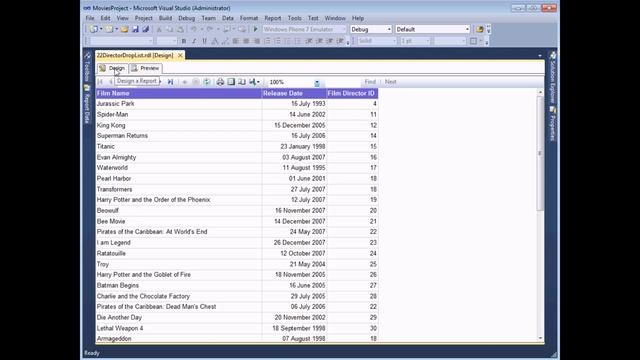Click the Undo arrow icon
640x360 pixels.
click(193, 29)
